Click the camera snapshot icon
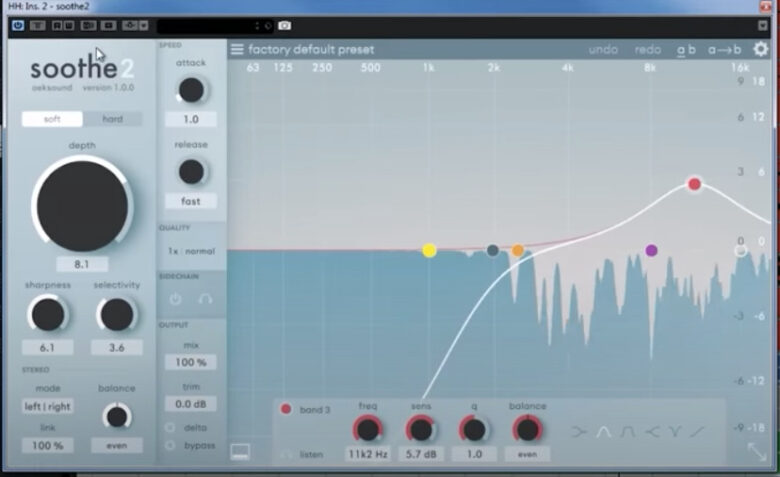Screen dimensions: 780x477 [285, 25]
